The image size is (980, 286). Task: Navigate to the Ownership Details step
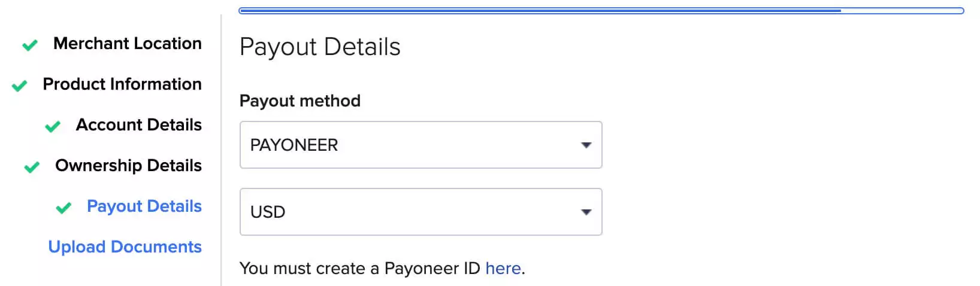coord(129,166)
